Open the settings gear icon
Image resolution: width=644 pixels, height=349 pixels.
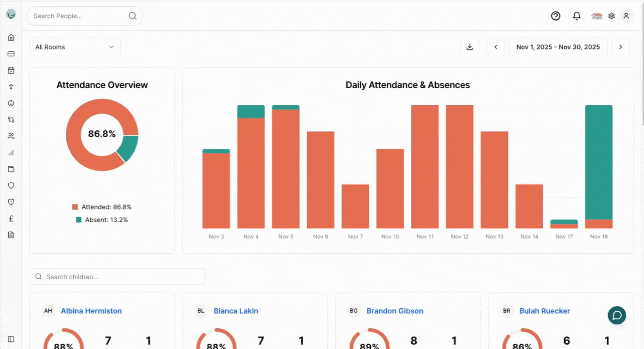[612, 16]
